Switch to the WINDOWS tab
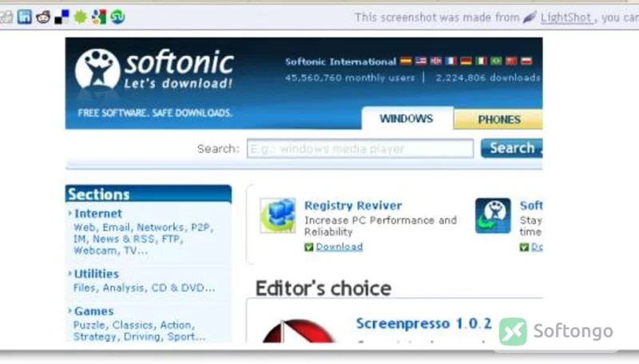 tap(407, 118)
